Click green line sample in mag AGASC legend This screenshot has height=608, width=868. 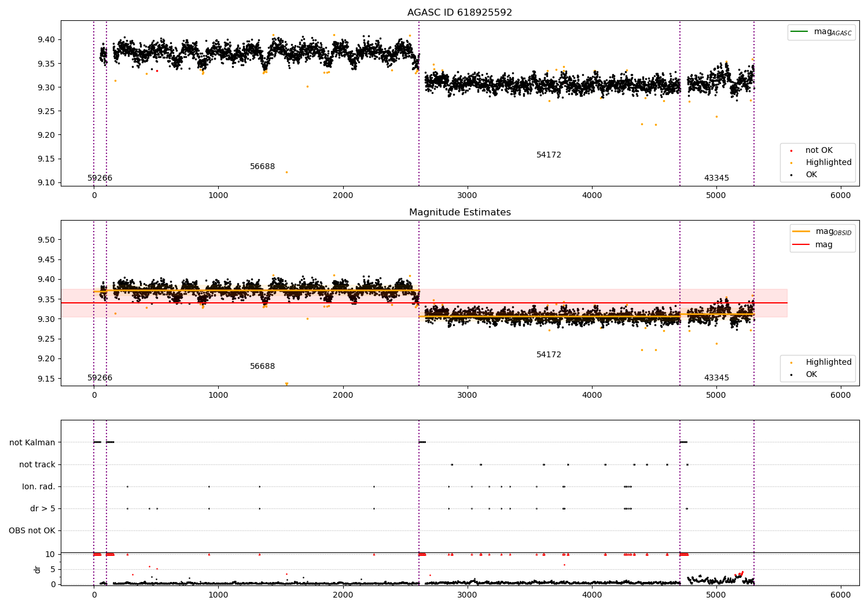click(800, 32)
